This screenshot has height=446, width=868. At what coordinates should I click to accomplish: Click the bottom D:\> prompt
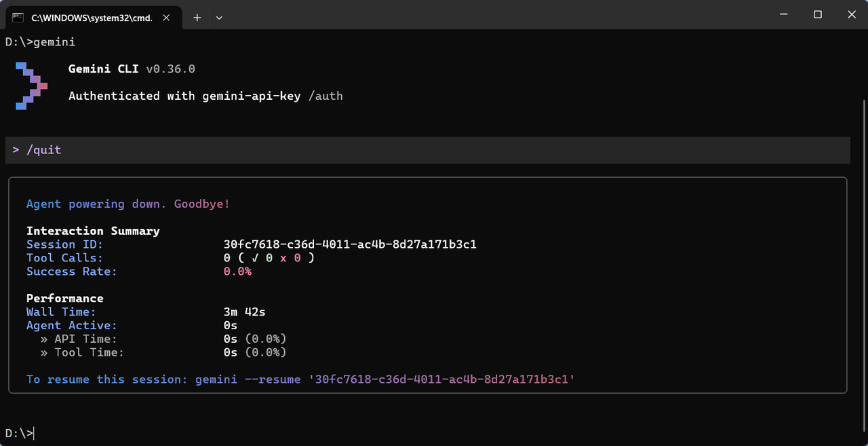(x=19, y=433)
